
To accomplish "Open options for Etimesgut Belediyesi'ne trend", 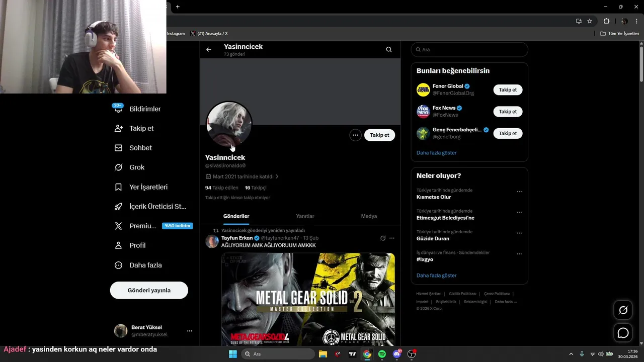I will [519, 212].
